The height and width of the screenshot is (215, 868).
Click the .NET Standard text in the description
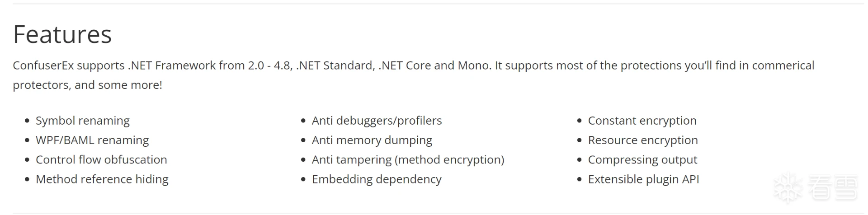click(x=335, y=65)
